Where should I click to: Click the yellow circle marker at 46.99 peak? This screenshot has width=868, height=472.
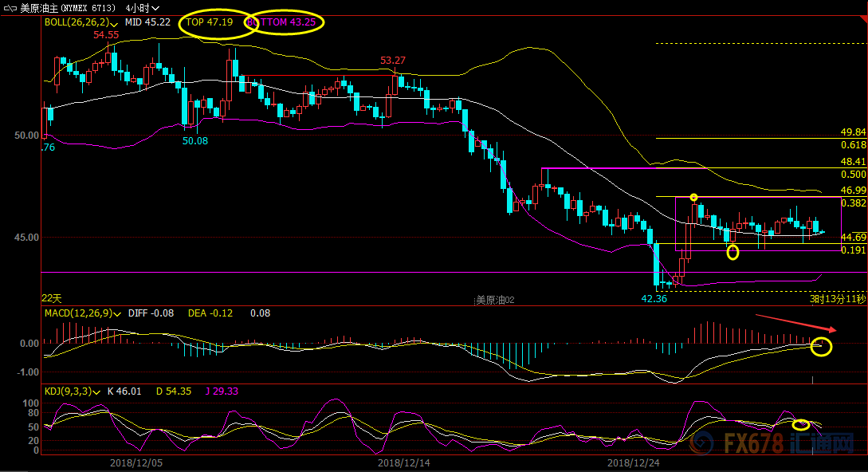[x=693, y=197]
